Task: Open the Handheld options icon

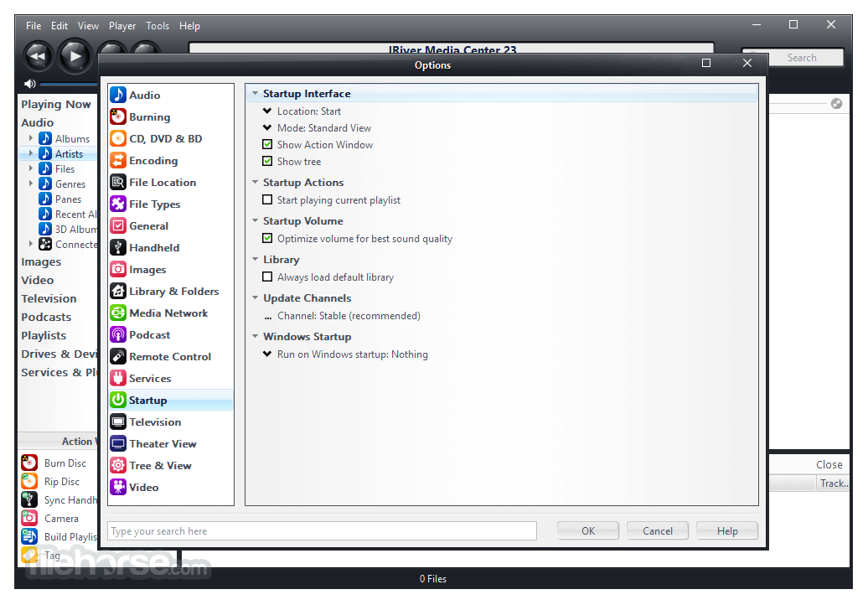Action: tap(118, 247)
